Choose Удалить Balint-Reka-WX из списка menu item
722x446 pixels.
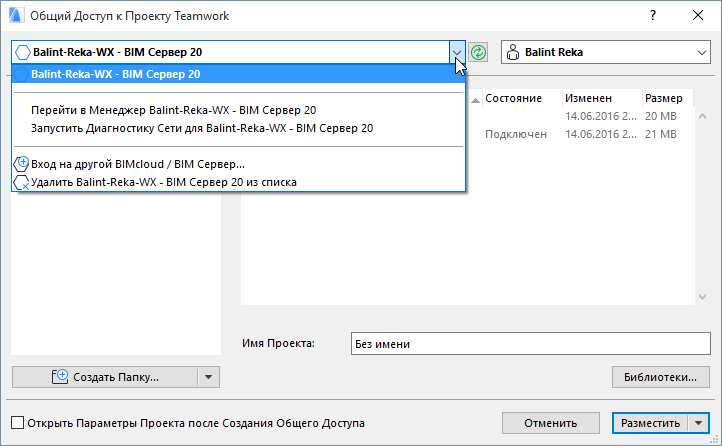pyautogui.click(x=163, y=182)
